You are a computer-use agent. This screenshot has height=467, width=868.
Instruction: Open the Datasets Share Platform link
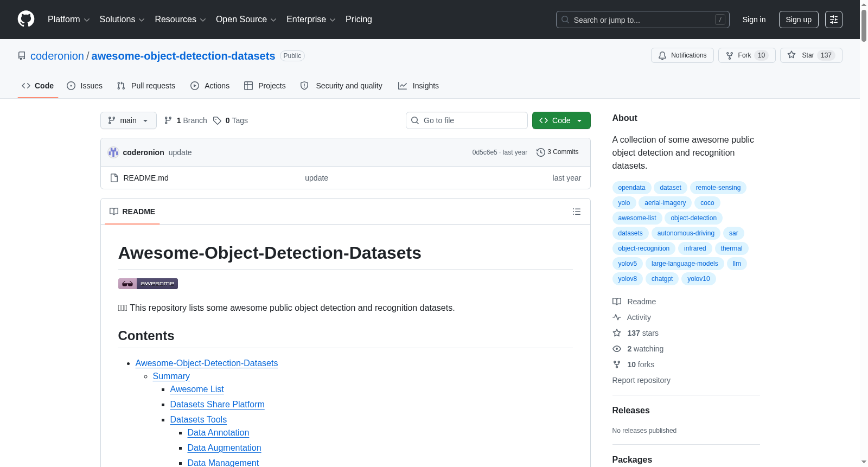pos(218,405)
